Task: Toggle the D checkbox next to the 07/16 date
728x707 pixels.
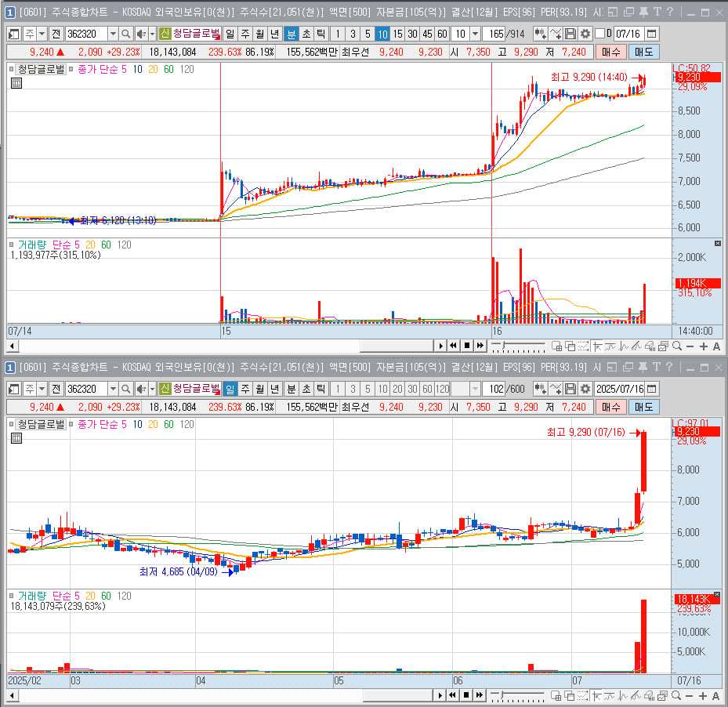Action: coord(599,34)
